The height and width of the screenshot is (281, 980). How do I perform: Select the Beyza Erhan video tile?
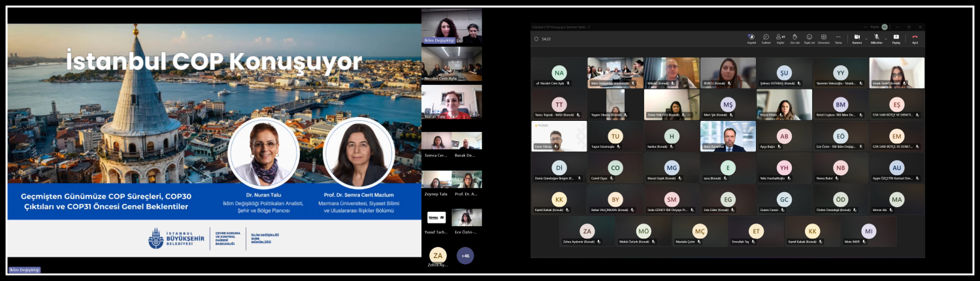[785, 105]
